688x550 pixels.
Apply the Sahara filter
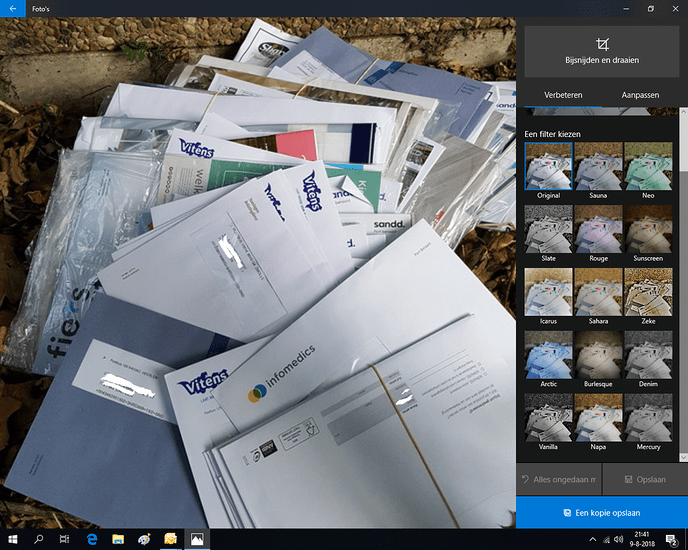598,292
